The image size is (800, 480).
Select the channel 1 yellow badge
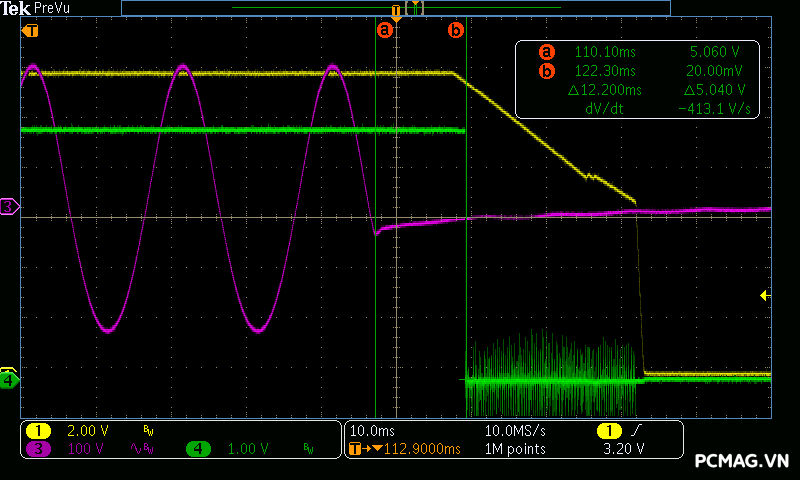tap(38, 430)
